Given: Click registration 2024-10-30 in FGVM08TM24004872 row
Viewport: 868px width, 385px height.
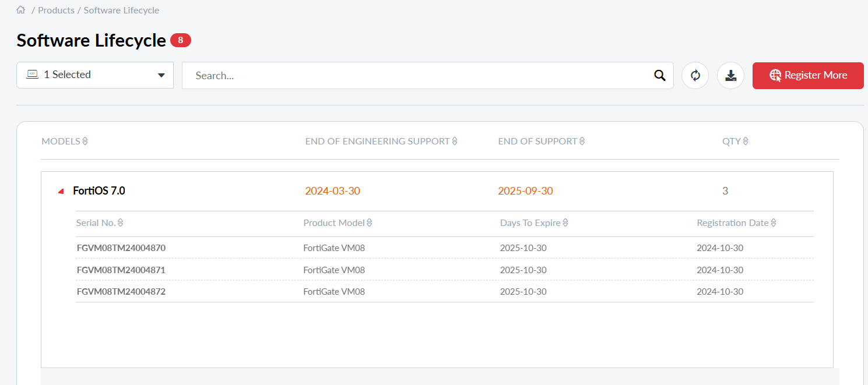Looking at the screenshot, I should coord(720,291).
